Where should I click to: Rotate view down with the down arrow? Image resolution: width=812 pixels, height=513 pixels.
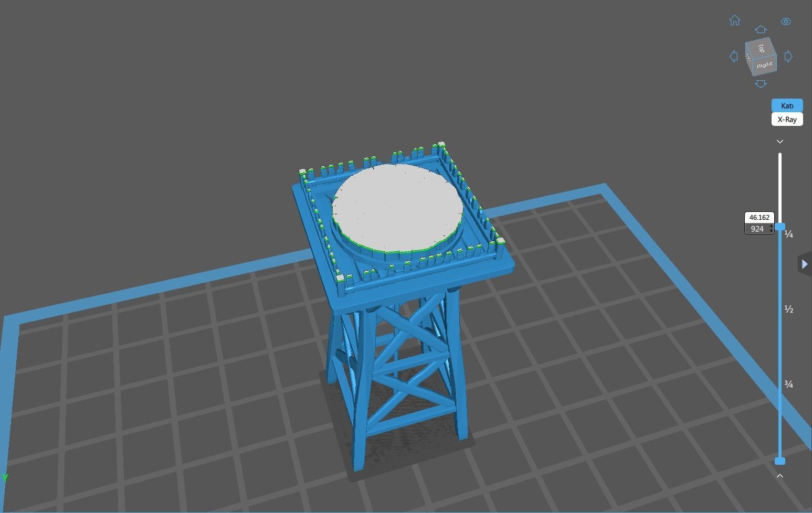click(x=761, y=84)
